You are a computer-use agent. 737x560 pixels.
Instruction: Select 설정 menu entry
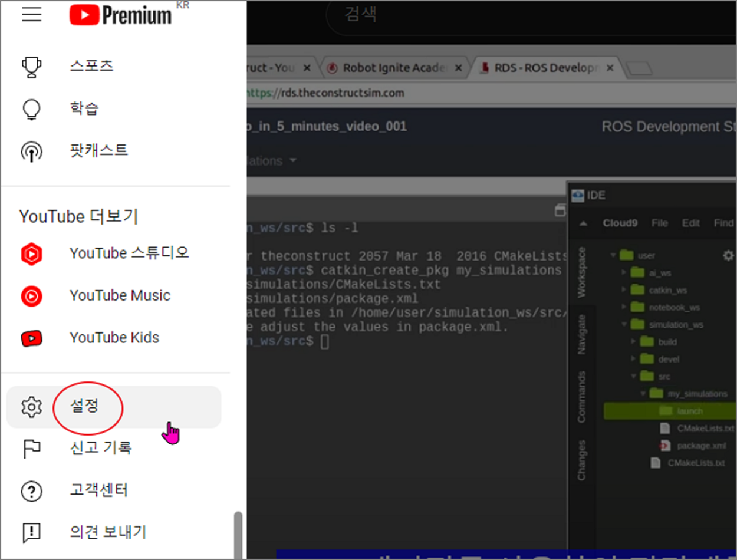pos(114,407)
